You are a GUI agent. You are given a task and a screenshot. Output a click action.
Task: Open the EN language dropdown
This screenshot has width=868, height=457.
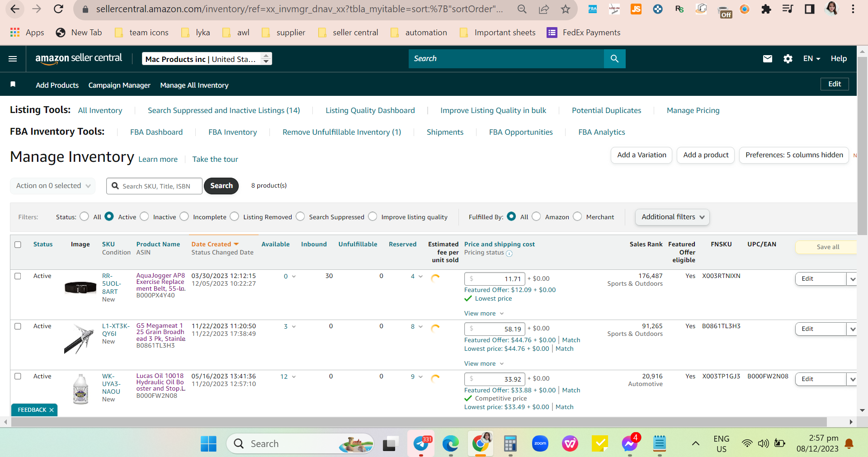(x=811, y=59)
